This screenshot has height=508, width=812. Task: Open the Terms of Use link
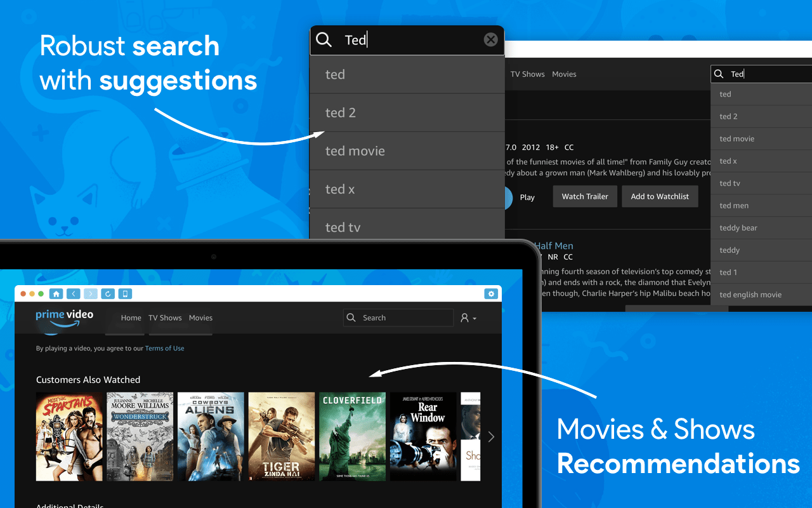pos(164,348)
